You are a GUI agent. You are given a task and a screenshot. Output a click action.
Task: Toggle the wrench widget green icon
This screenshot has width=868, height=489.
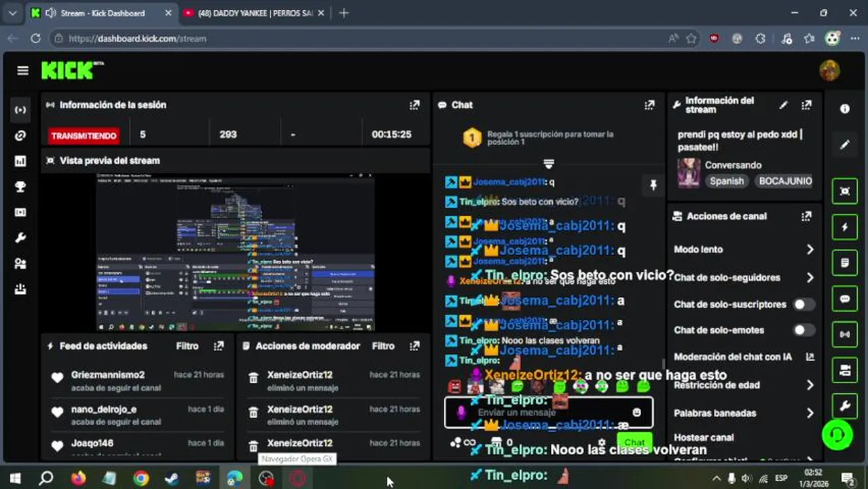845,406
